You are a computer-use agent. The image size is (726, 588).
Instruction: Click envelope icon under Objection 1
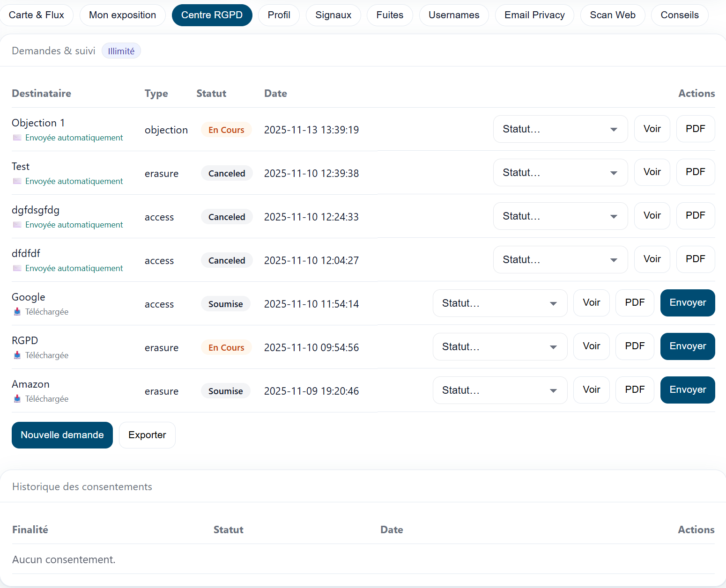pos(17,138)
